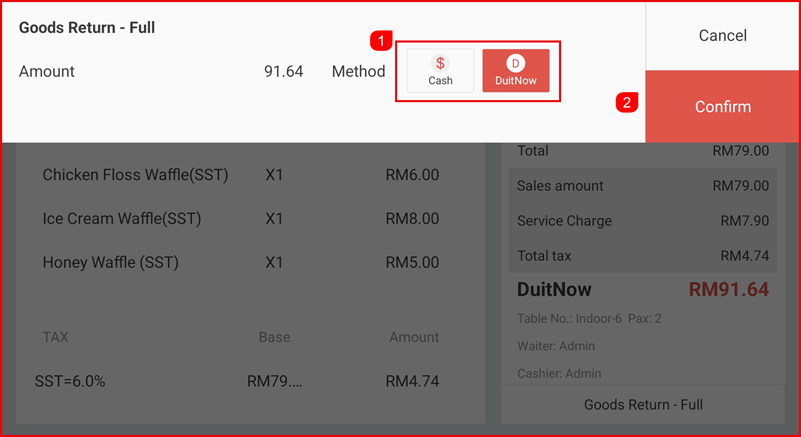
Task: Select the Honey Waffle (SST) item row
Action: click(x=240, y=263)
